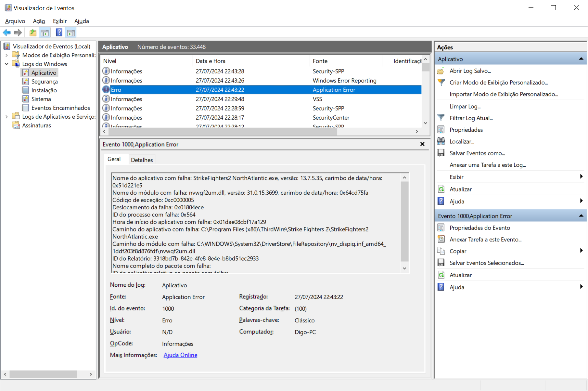Click the Salvar Eventos como disk icon
Screen dimensions: 588x391
tap(441, 153)
